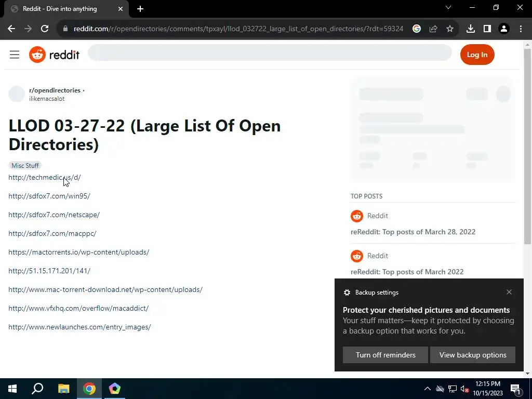Open Chrome three-dot menu
This screenshot has height=399, width=532.
pos(521,29)
